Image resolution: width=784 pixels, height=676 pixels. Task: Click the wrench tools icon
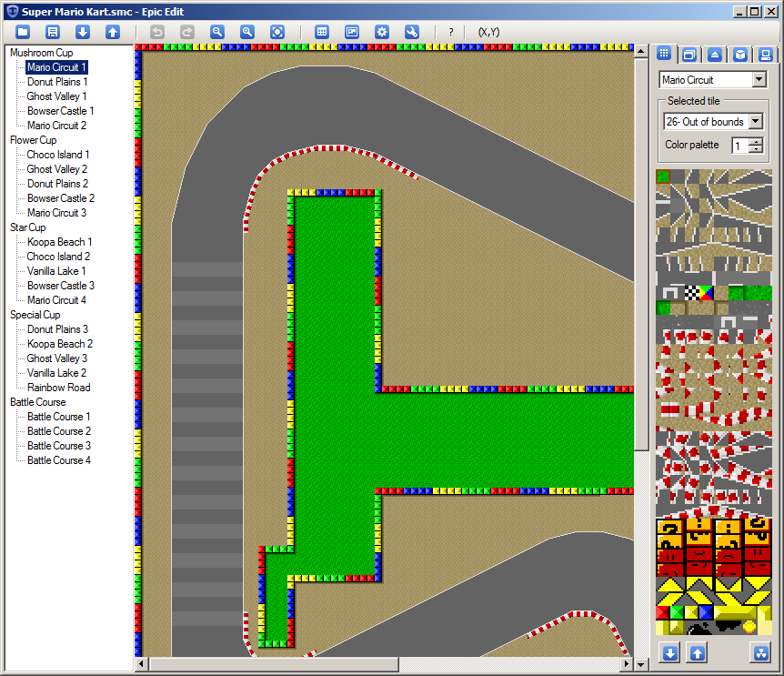point(412,32)
